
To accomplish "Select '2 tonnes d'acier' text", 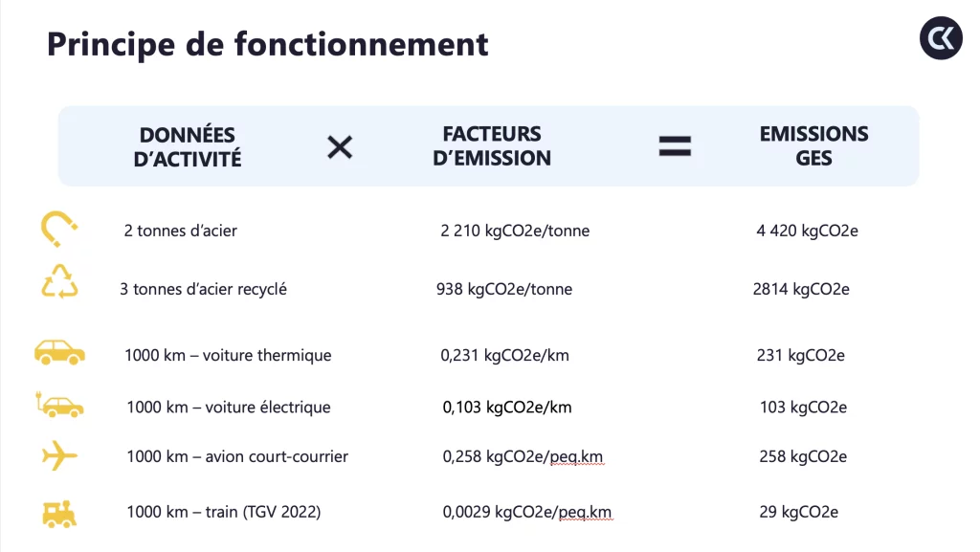I will coord(180,231).
